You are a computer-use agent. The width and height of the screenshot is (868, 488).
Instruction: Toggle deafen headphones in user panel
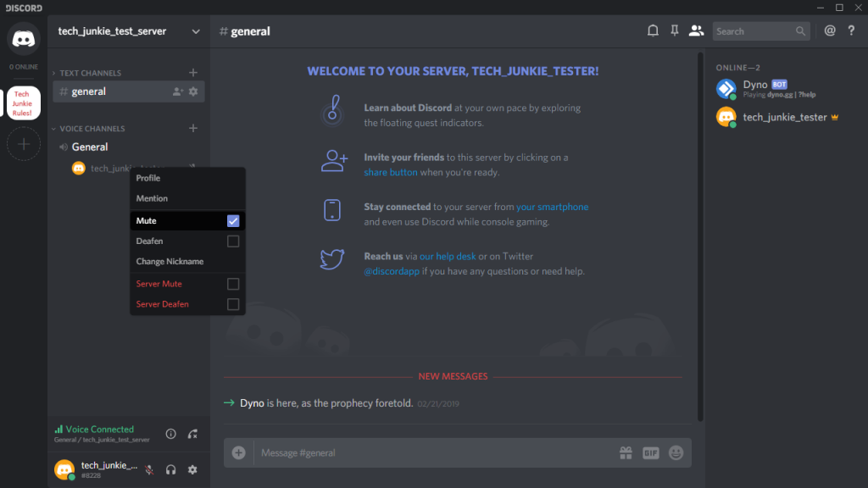tap(170, 469)
